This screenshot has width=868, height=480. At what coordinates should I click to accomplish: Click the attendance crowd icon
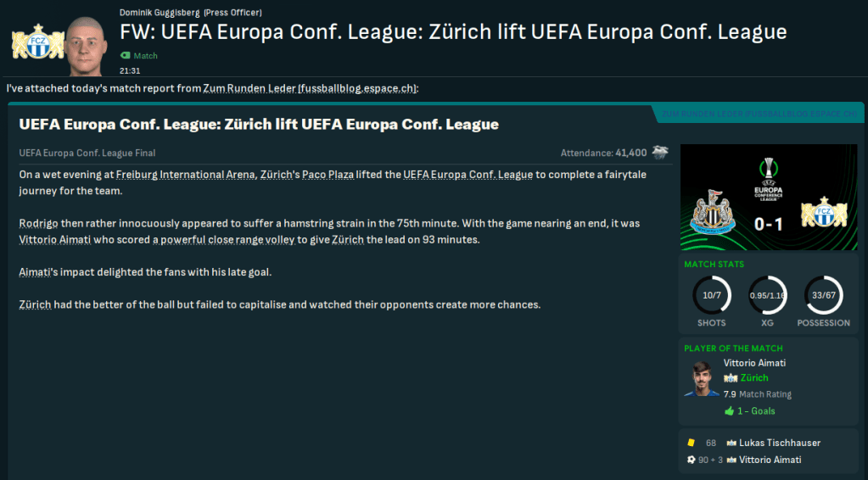click(660, 153)
